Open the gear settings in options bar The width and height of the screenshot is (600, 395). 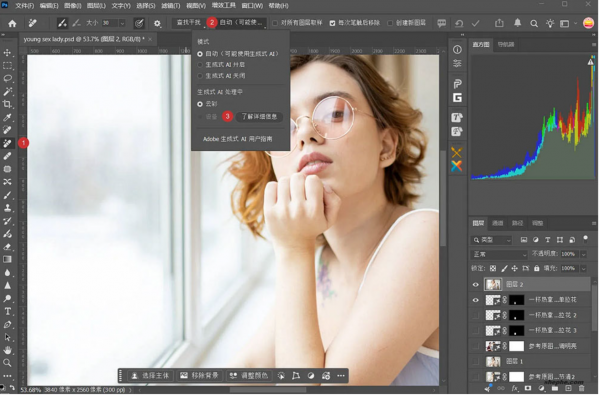(157, 23)
